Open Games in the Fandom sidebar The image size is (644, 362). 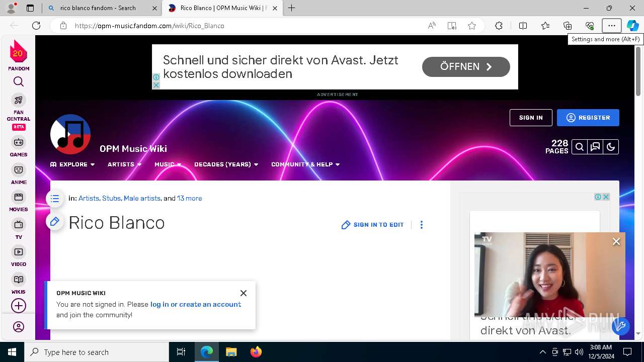click(x=19, y=146)
